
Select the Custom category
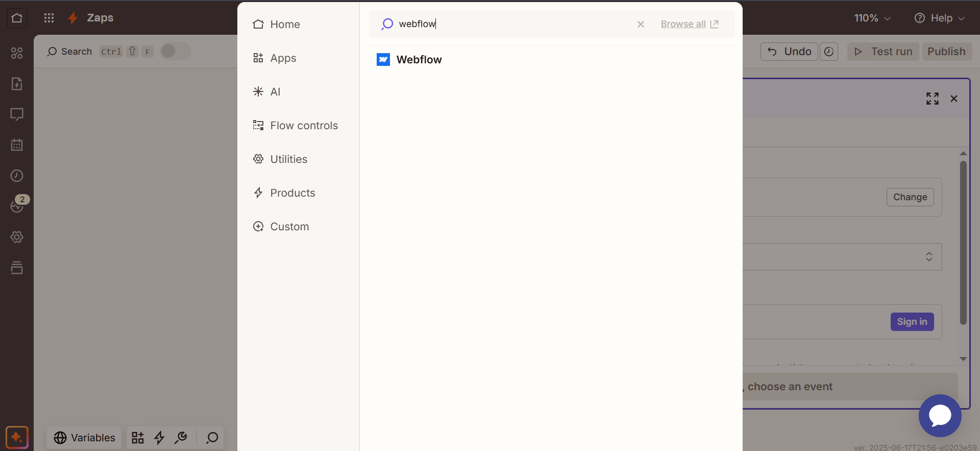click(x=299, y=227)
